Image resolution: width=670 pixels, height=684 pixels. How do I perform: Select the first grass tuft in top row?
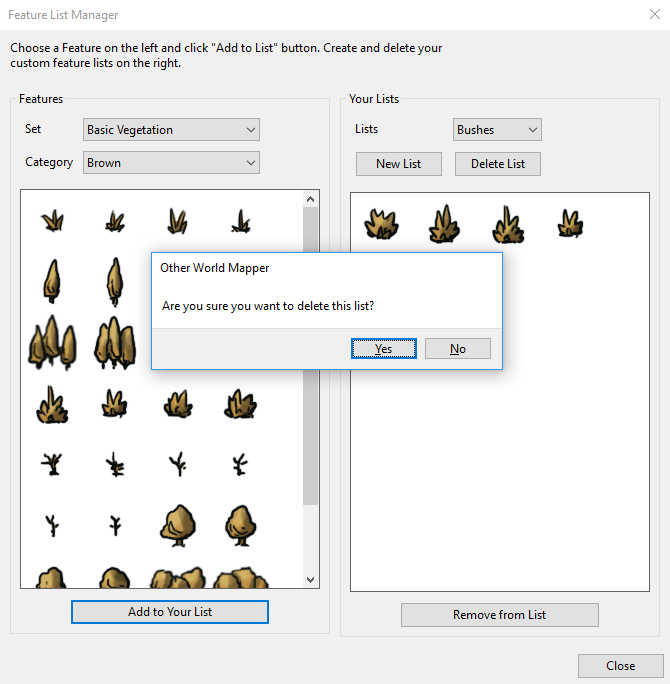[x=52, y=221]
